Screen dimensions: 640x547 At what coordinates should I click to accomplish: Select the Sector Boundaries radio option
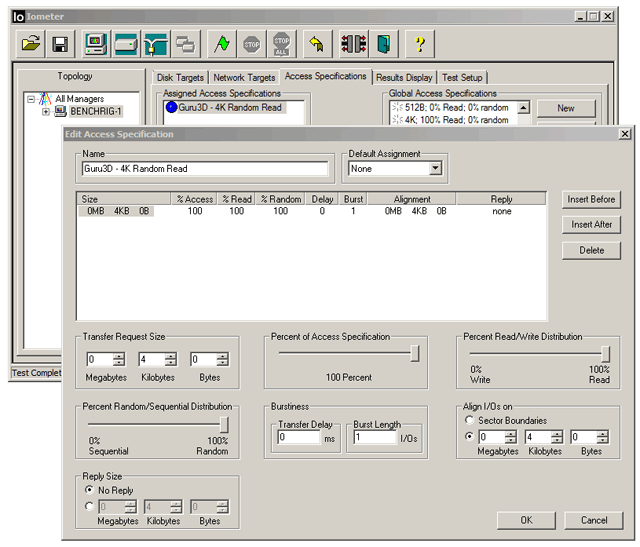click(470, 420)
